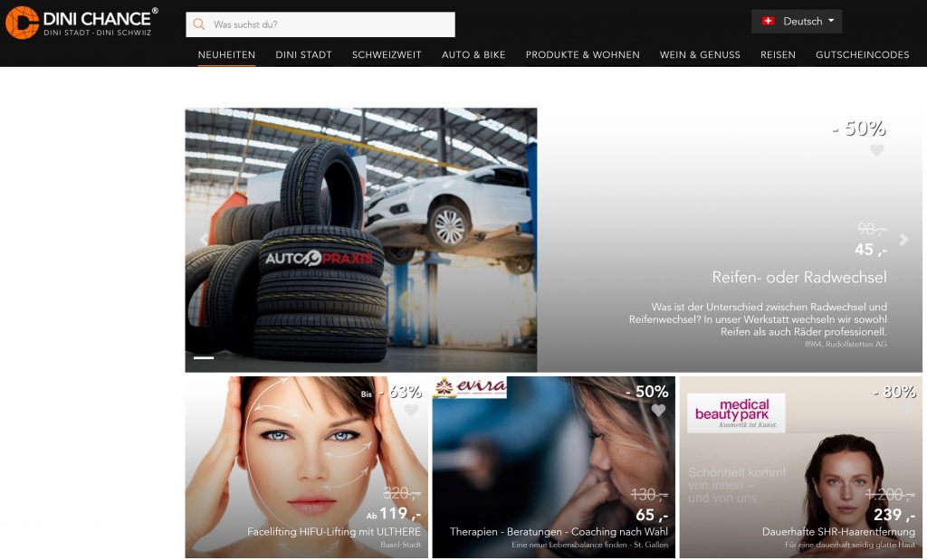Screen dimensions: 927x560
Task: Navigate to the Reisen section
Action: 778,55
